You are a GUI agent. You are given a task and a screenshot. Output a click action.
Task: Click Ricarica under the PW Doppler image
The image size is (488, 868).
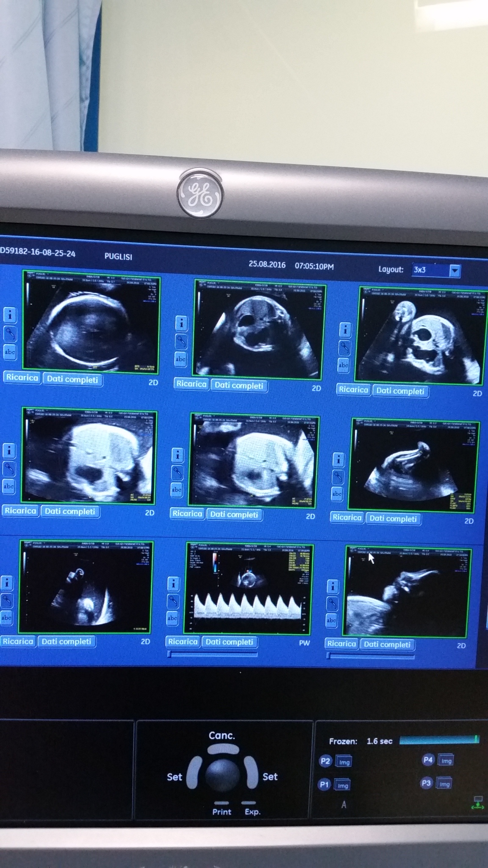coord(183,642)
